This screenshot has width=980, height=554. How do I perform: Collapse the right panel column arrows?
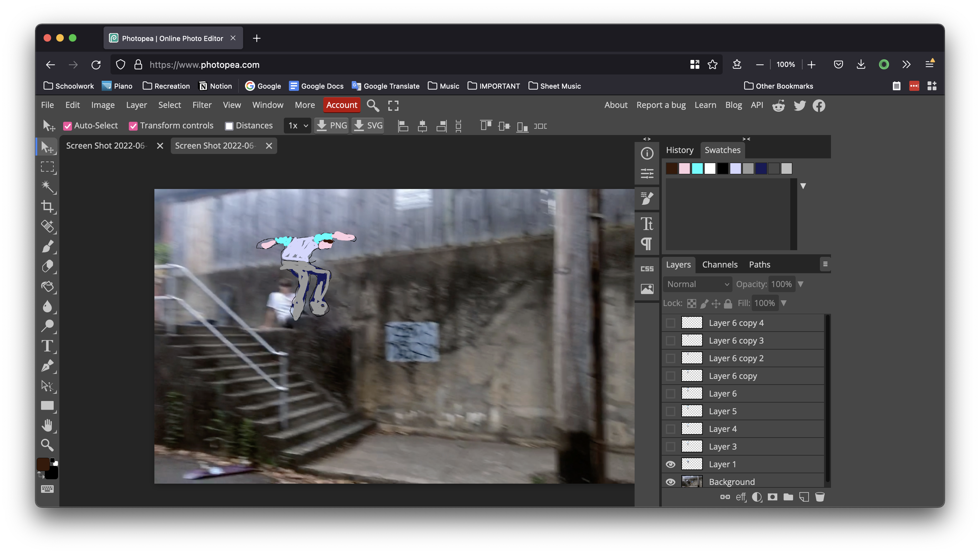coord(746,139)
